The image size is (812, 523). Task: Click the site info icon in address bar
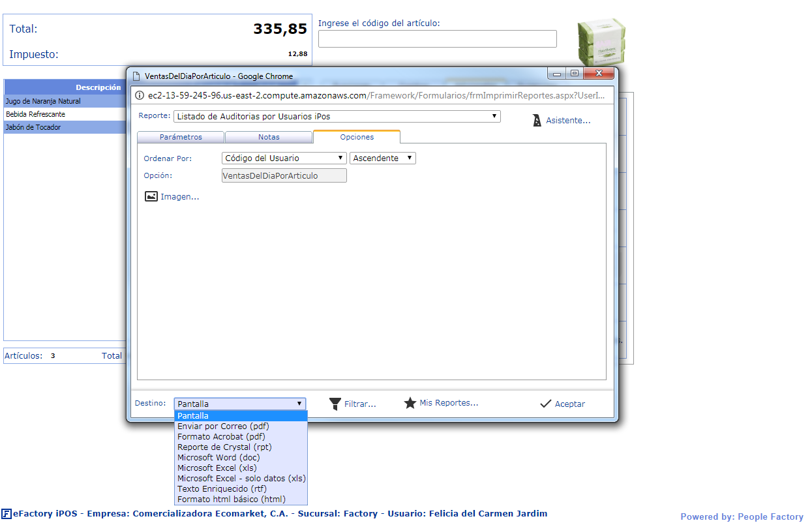point(140,95)
